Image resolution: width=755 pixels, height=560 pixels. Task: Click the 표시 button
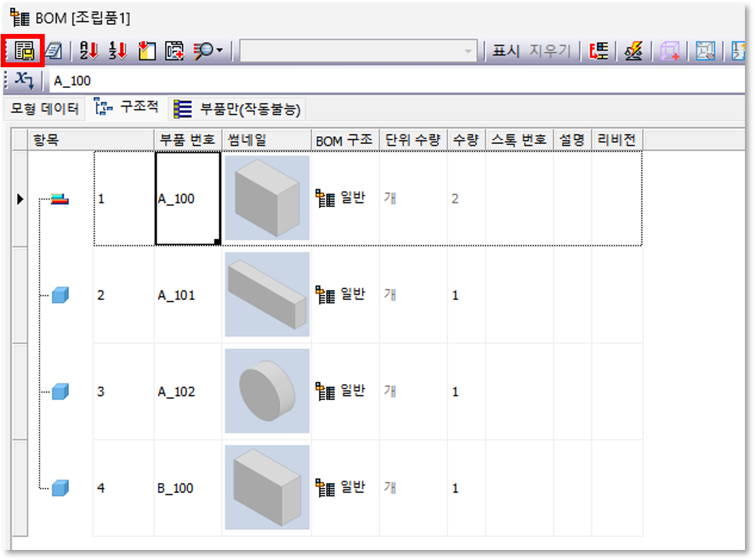point(506,51)
